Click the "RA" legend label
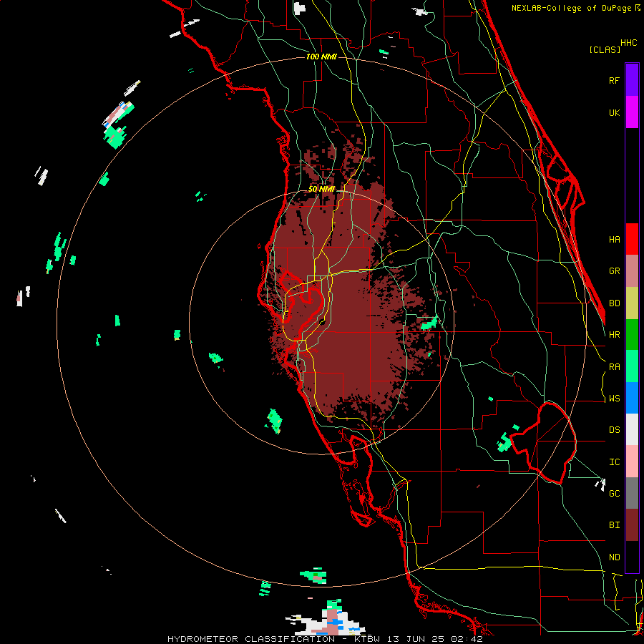 point(614,367)
